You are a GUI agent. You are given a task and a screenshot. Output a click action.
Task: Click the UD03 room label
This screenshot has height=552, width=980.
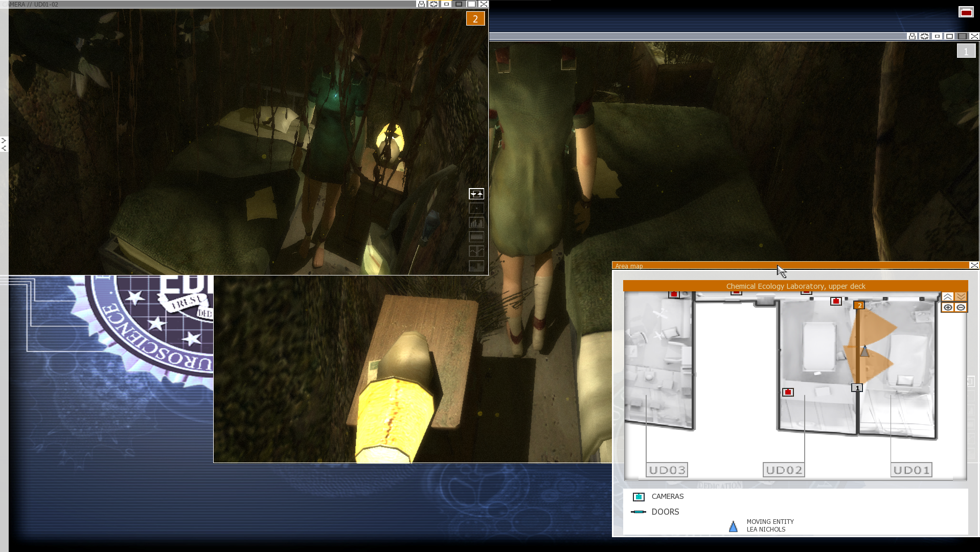pyautogui.click(x=667, y=470)
